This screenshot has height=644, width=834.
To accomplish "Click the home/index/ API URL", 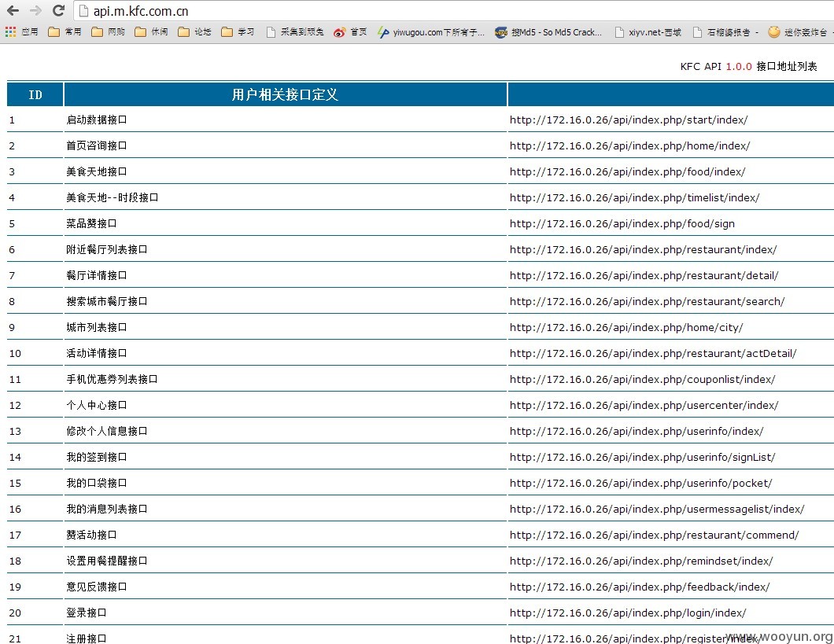I will tap(629, 146).
